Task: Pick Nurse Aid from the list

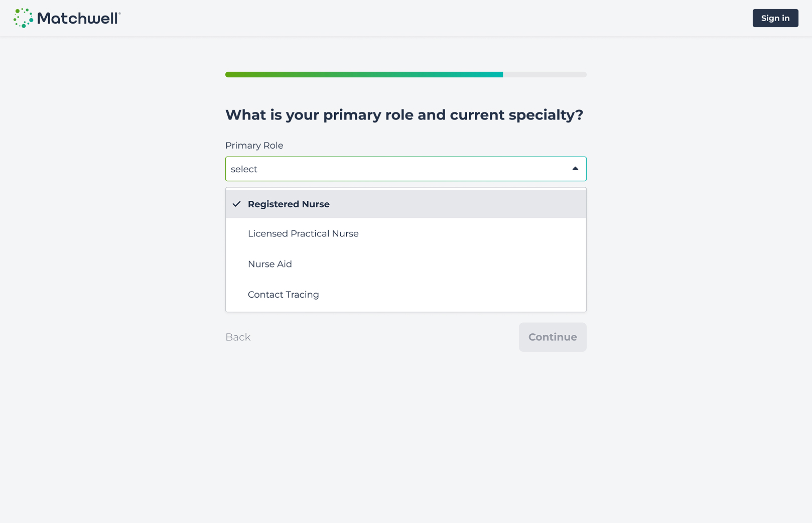Action: pos(269,264)
